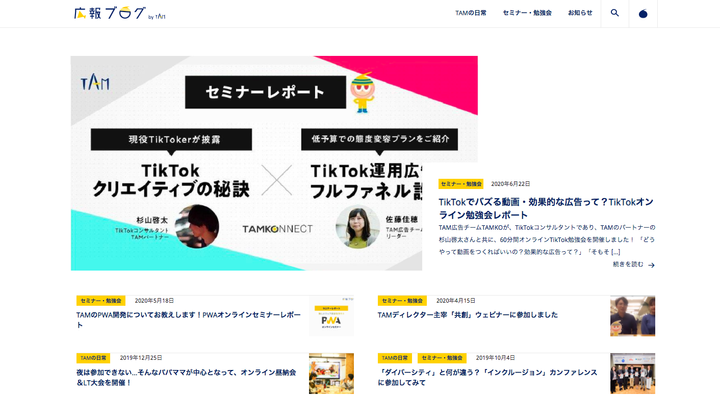Click the セミナー・勉強会 tag dated 2020年6月22日
This screenshot has width=720, height=404.
(x=461, y=184)
